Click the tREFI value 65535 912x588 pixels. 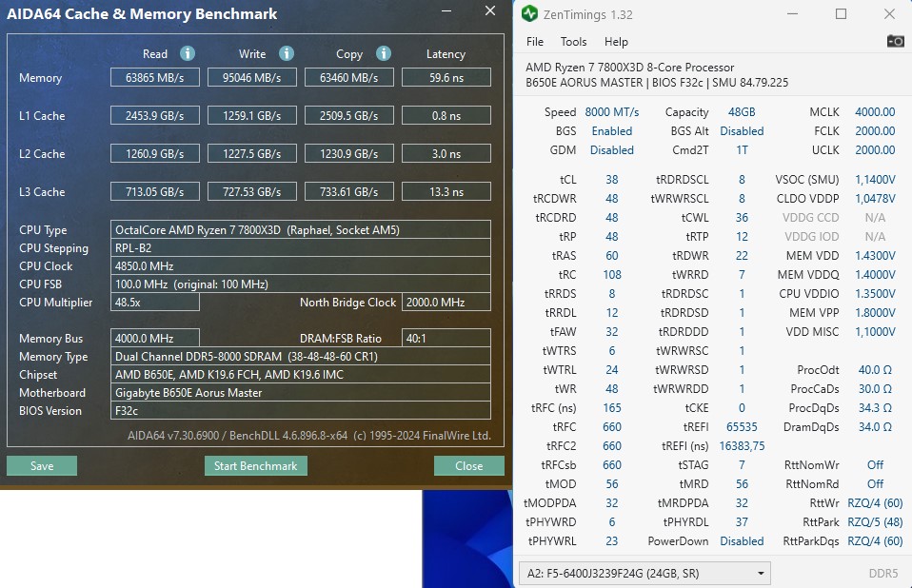(742, 427)
